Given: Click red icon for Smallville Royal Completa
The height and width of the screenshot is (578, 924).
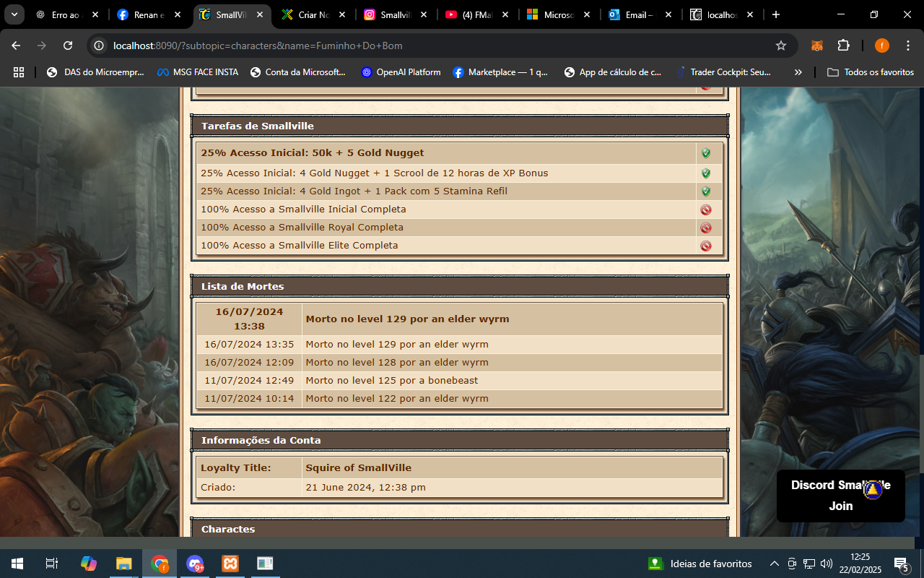Looking at the screenshot, I should coord(706,228).
